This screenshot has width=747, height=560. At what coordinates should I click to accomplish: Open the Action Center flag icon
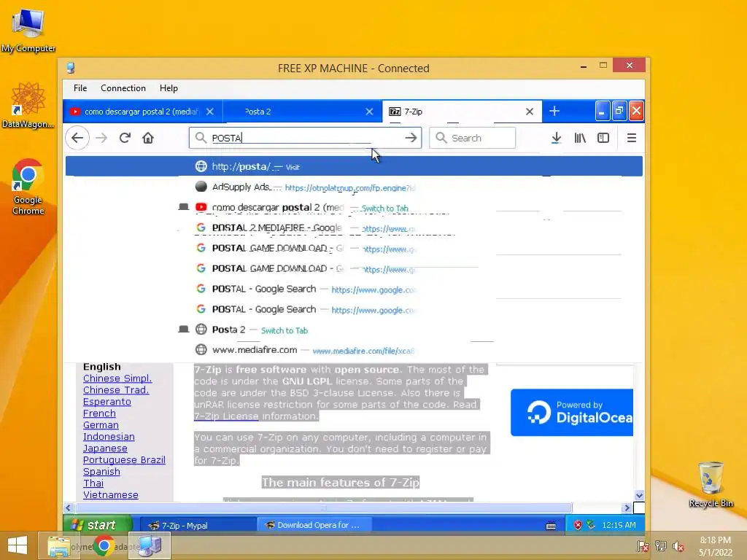(643, 546)
